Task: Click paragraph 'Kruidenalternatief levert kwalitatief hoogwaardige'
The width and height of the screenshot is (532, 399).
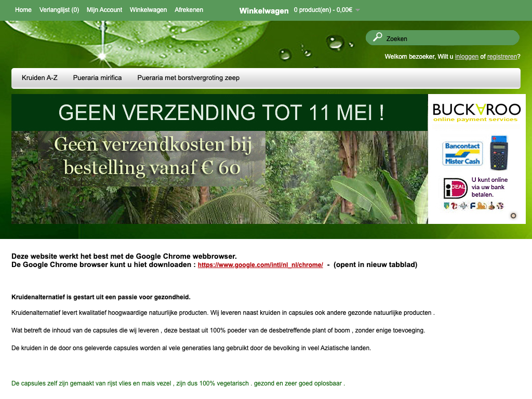Action: coord(223,313)
